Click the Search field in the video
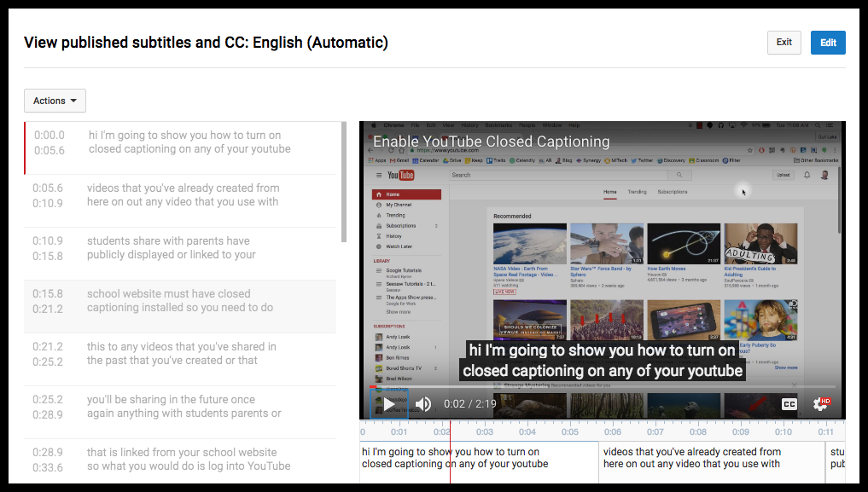Screen dimensions: 868x492 (x=559, y=175)
